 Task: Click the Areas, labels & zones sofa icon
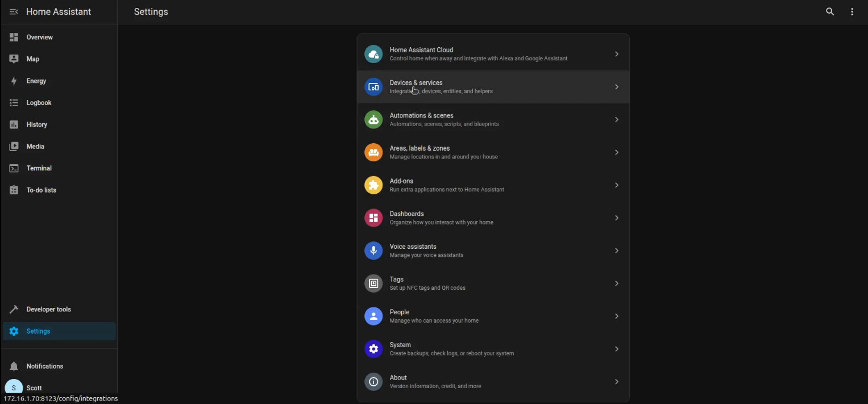[373, 152]
